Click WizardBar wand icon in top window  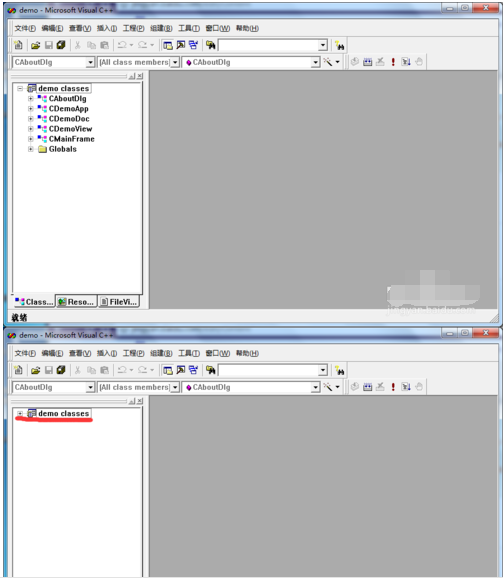327,62
